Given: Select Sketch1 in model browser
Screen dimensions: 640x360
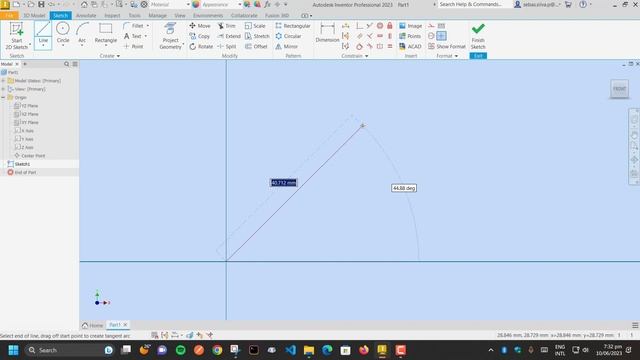Looking at the screenshot, I should [22, 164].
